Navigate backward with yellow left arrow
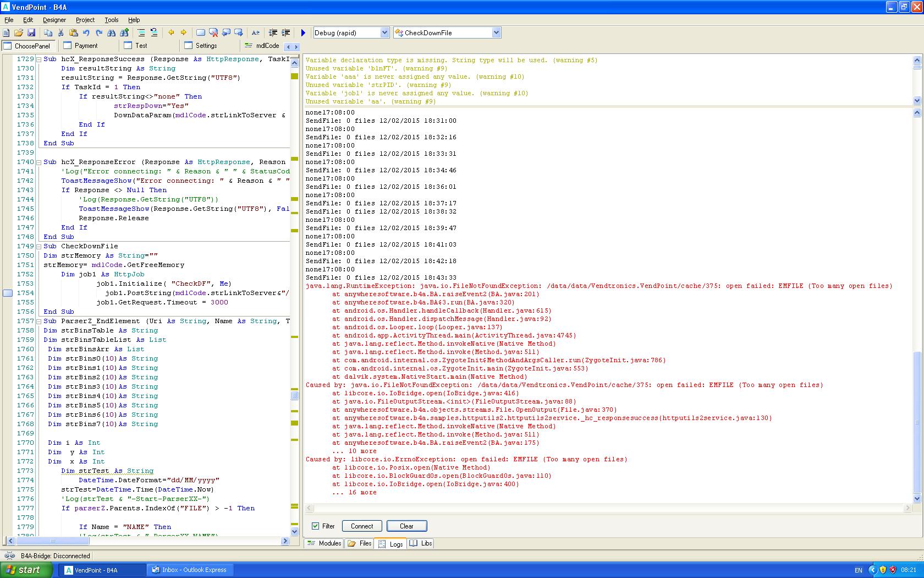This screenshot has height=578, width=924. [x=171, y=33]
